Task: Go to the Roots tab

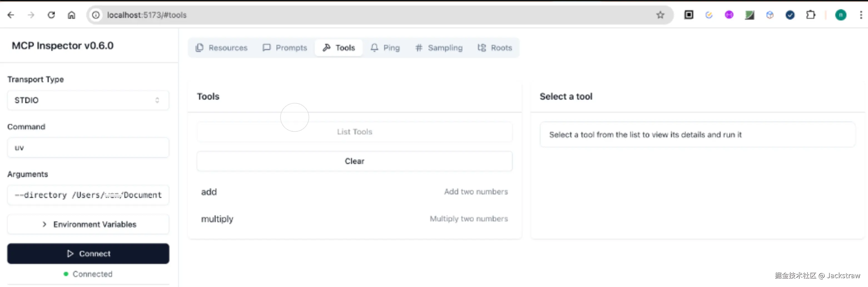Action: pos(495,48)
